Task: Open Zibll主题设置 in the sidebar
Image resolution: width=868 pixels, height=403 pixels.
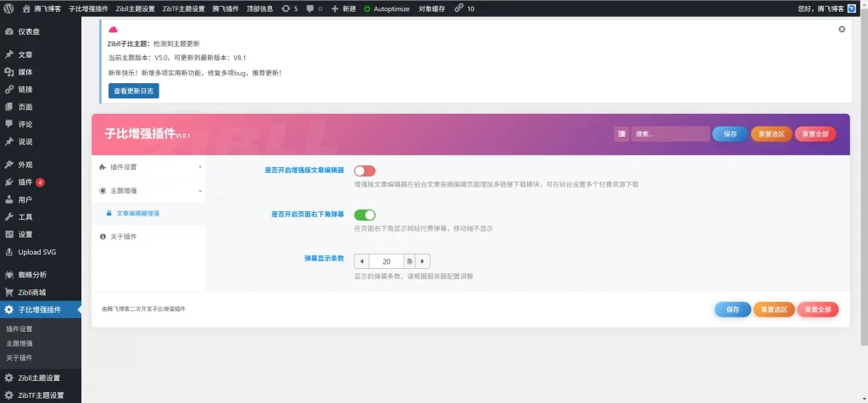Action: pos(41,378)
